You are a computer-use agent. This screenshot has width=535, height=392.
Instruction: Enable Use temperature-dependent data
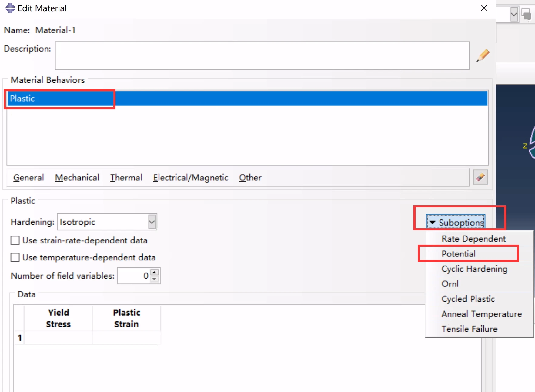15,257
